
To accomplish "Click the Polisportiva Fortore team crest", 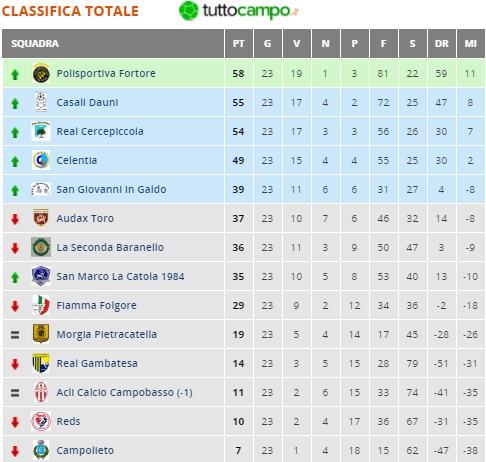I will (x=41, y=73).
